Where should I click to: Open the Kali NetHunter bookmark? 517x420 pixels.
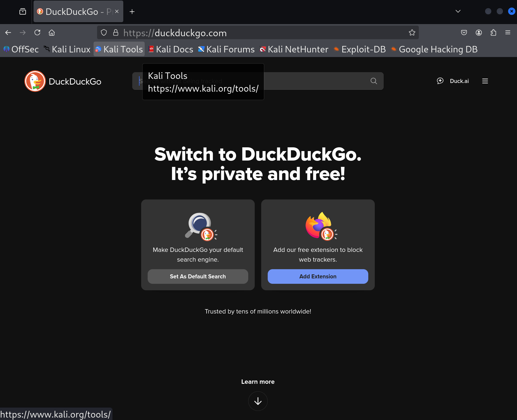click(x=294, y=49)
